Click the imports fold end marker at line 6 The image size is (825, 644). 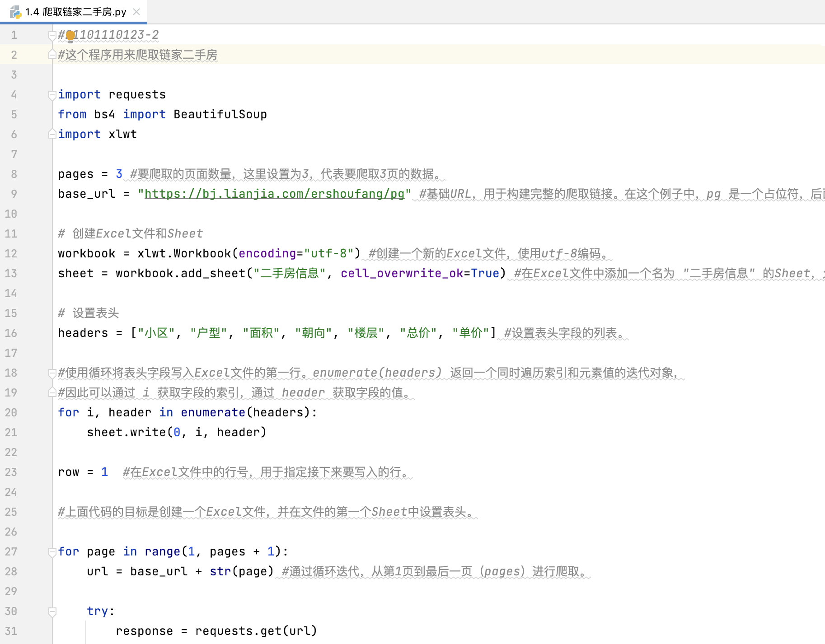pyautogui.click(x=52, y=134)
